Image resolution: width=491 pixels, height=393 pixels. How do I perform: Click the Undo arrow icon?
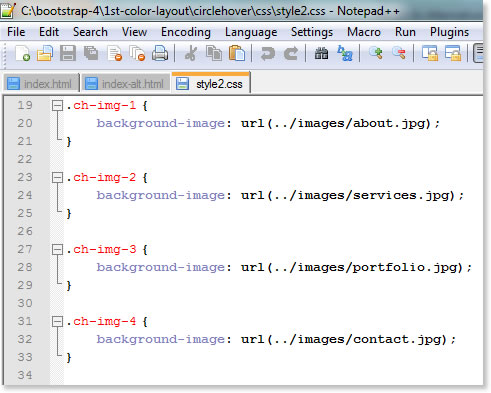coord(267,53)
